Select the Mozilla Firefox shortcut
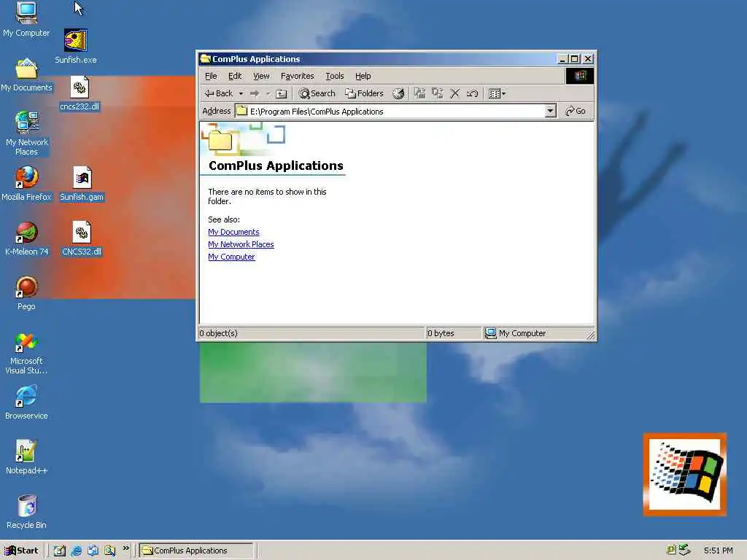The image size is (747, 560). (26, 184)
